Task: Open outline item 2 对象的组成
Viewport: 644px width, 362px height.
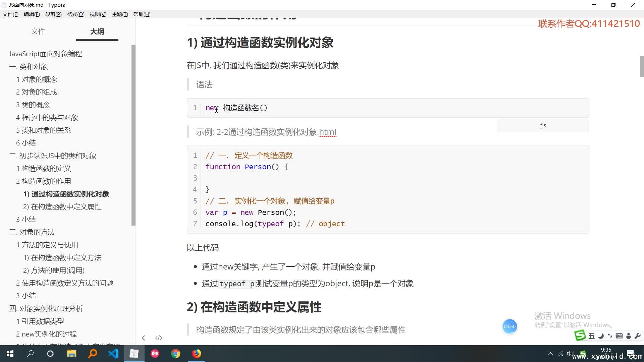Action: 37,92
